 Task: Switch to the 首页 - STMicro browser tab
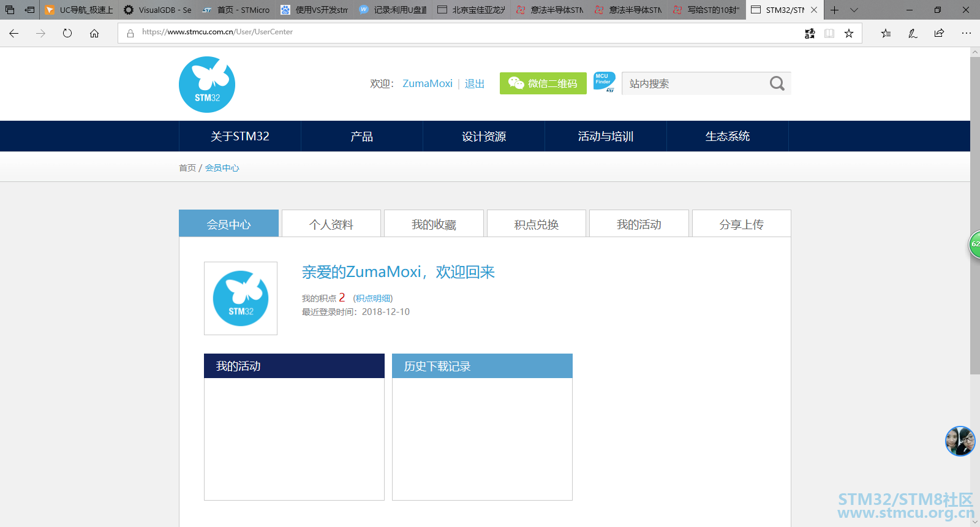click(x=236, y=10)
